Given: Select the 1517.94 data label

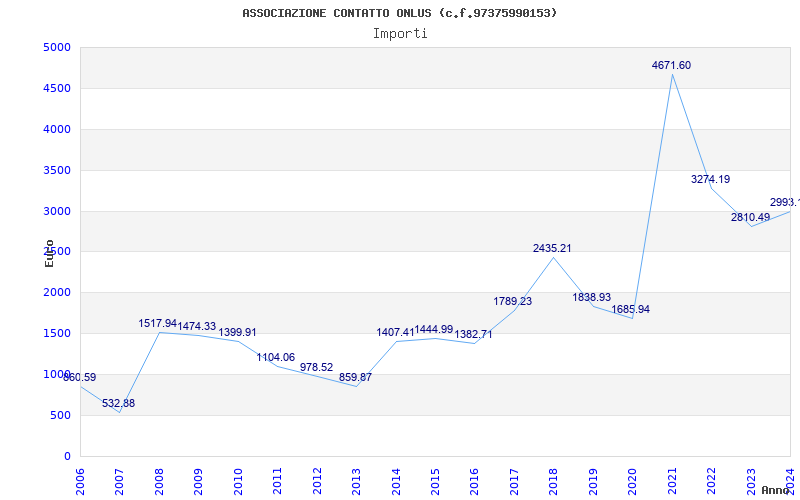Looking at the screenshot, I should pyautogui.click(x=158, y=323).
